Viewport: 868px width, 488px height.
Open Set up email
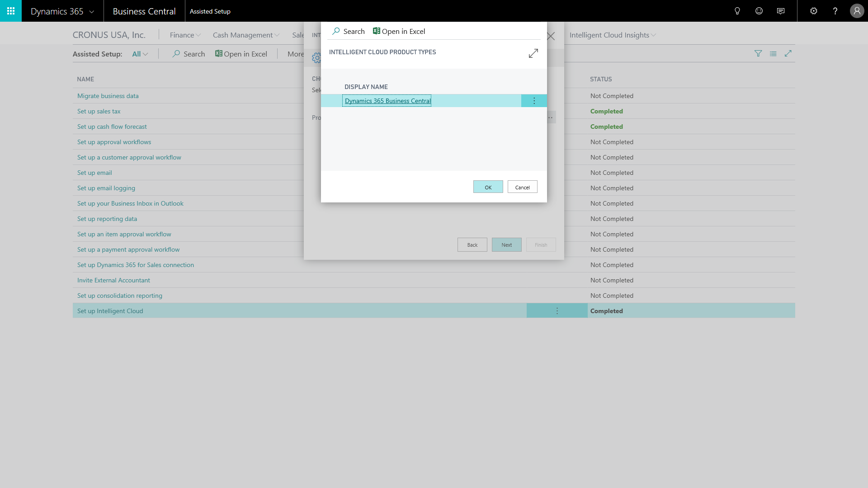point(94,173)
